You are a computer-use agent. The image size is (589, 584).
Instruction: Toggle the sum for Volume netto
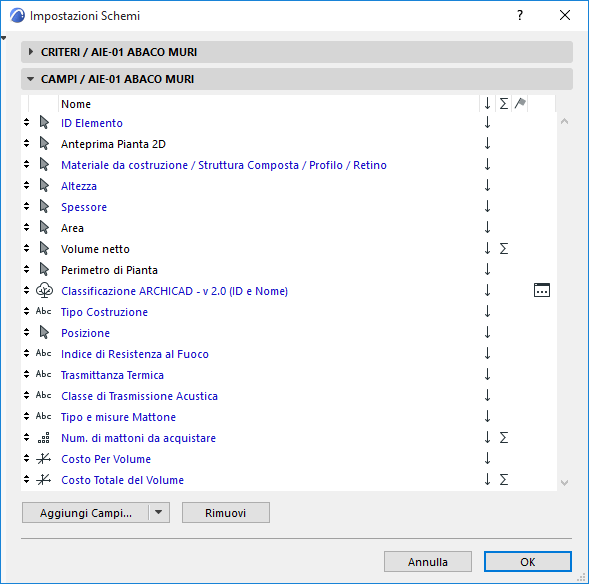(504, 249)
